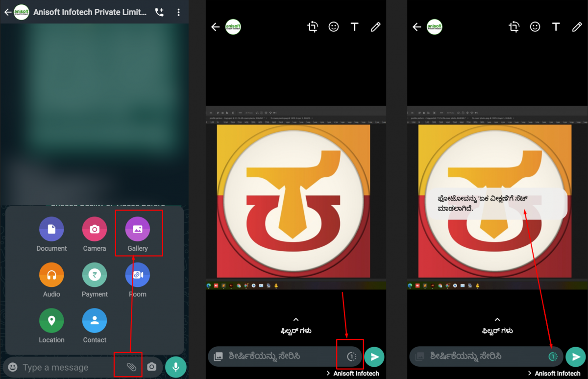Enable the inactive view-once toggle
588x379 pixels.
pyautogui.click(x=351, y=356)
